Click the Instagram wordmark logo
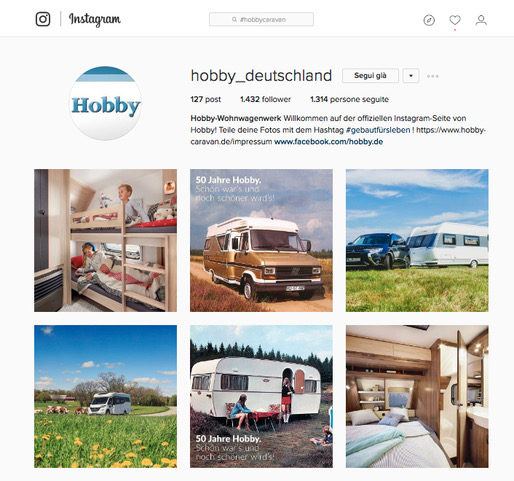 95,19
